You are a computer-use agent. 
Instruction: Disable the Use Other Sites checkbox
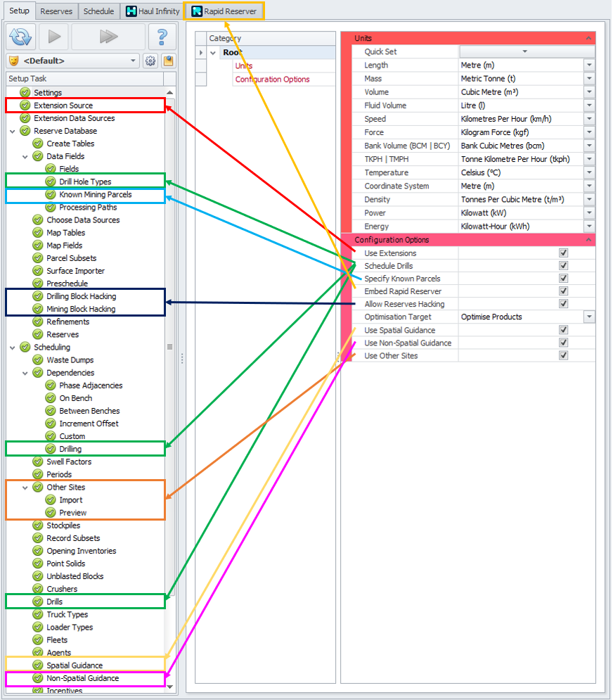(x=564, y=355)
